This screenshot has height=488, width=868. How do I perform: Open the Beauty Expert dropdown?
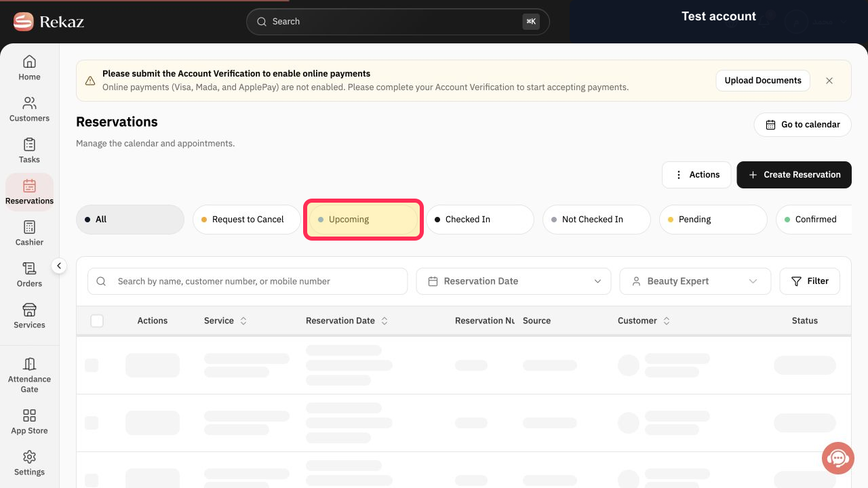[695, 281]
